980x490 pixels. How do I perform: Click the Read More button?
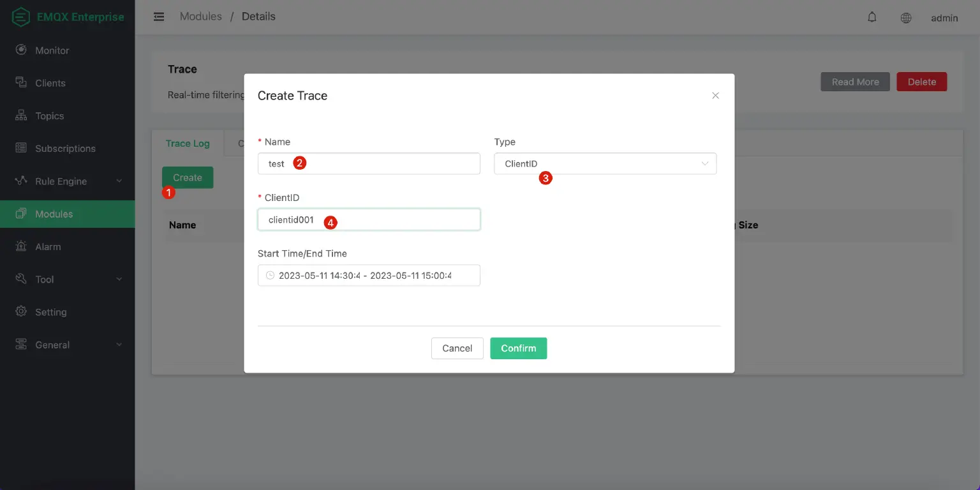point(855,82)
